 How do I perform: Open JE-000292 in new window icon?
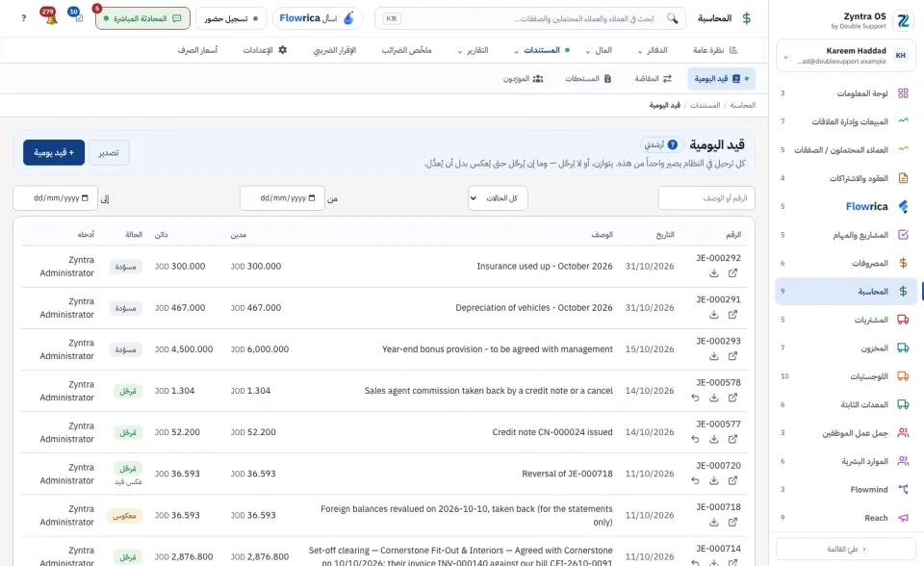tap(732, 273)
